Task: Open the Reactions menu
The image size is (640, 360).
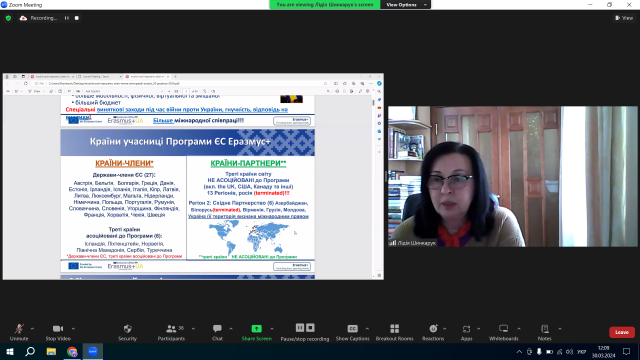Action: coord(433,329)
